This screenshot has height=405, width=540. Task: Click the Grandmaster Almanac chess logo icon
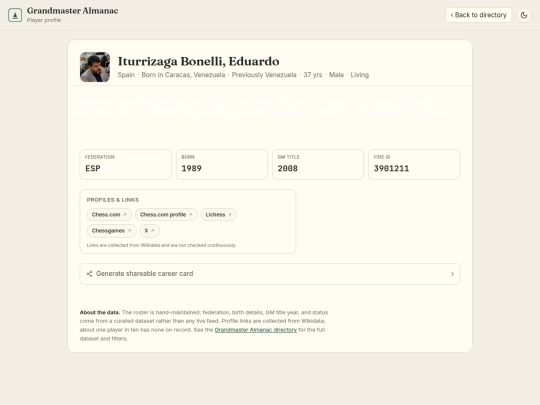(x=15, y=15)
